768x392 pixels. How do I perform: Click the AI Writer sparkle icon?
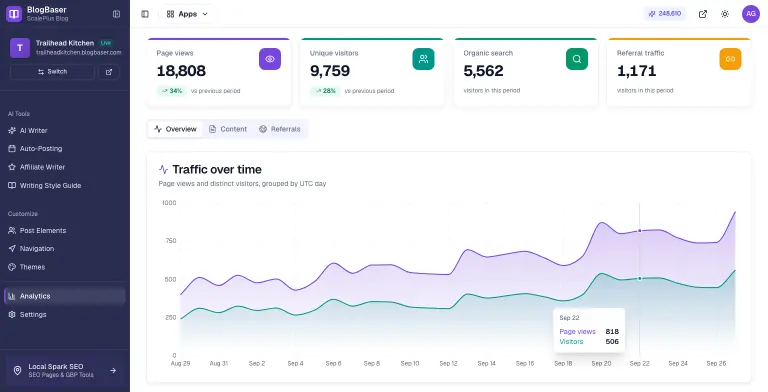tap(12, 130)
